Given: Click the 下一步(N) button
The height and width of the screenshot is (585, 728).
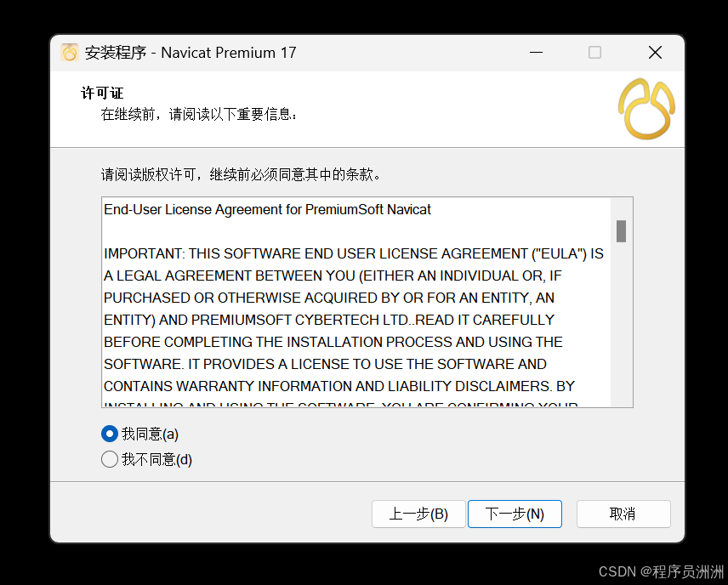Looking at the screenshot, I should (515, 514).
